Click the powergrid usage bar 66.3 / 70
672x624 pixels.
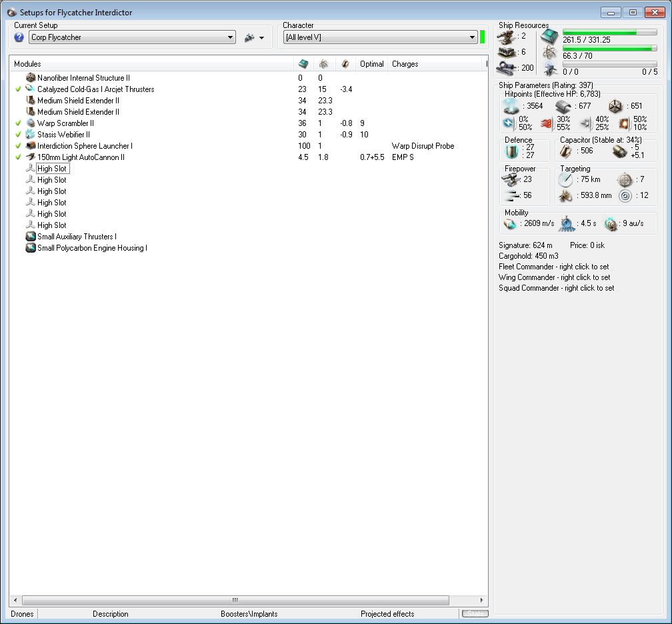tap(610, 49)
